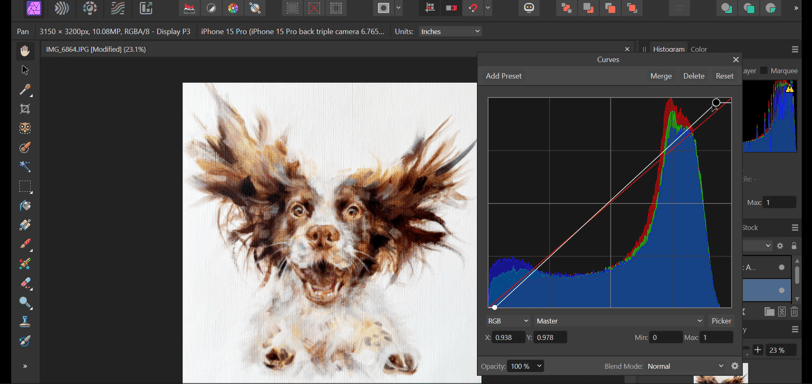Image resolution: width=812 pixels, height=384 pixels.
Task: Switch to the Color panel tab
Action: [699, 49]
